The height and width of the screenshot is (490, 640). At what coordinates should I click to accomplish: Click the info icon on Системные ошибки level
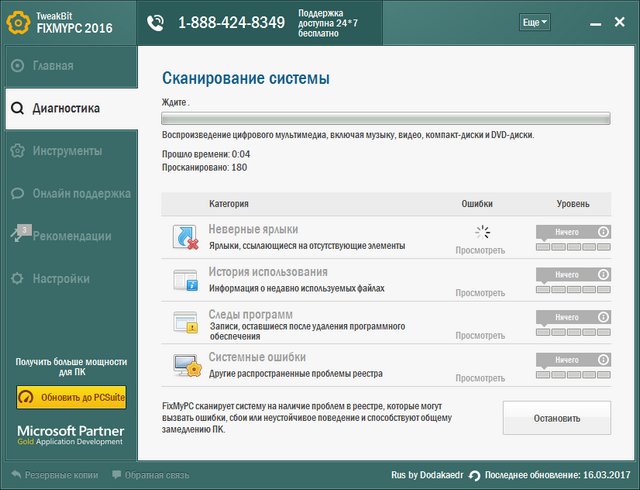coord(603,359)
